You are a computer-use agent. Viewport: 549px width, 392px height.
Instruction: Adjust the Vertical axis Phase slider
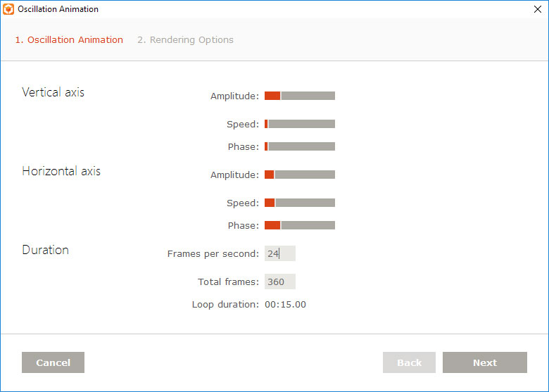coord(300,146)
